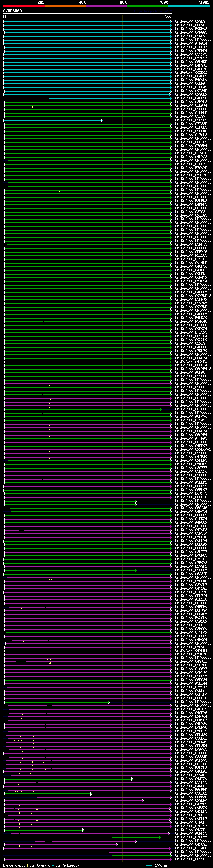Image resolution: width=213 pixels, height=868 pixels.
Task: Click hit label UniRef100_Q8SSB2
Action: pyautogui.click(x=191, y=859)
